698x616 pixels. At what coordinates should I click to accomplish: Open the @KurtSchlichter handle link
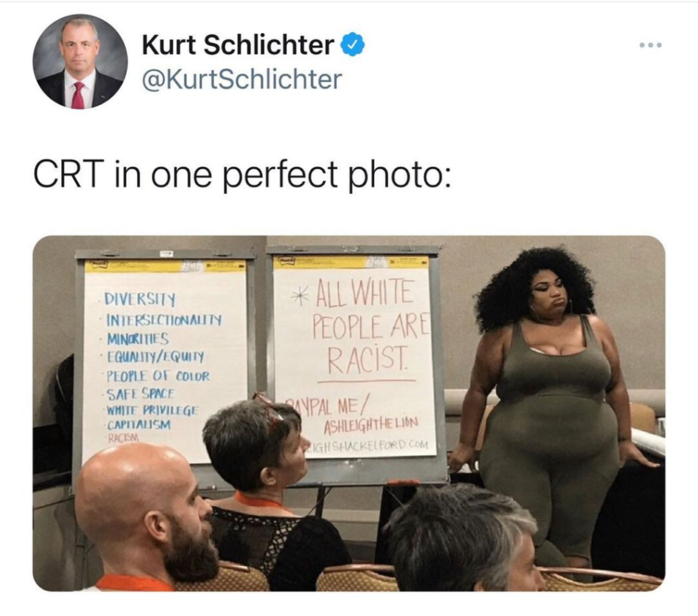tap(242, 80)
